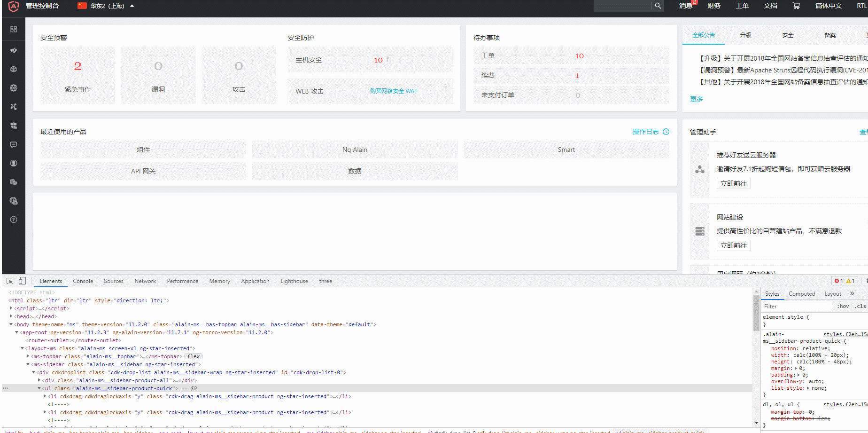Switch to the 升级 announcements tab
This screenshot has height=433, width=868.
[745, 35]
